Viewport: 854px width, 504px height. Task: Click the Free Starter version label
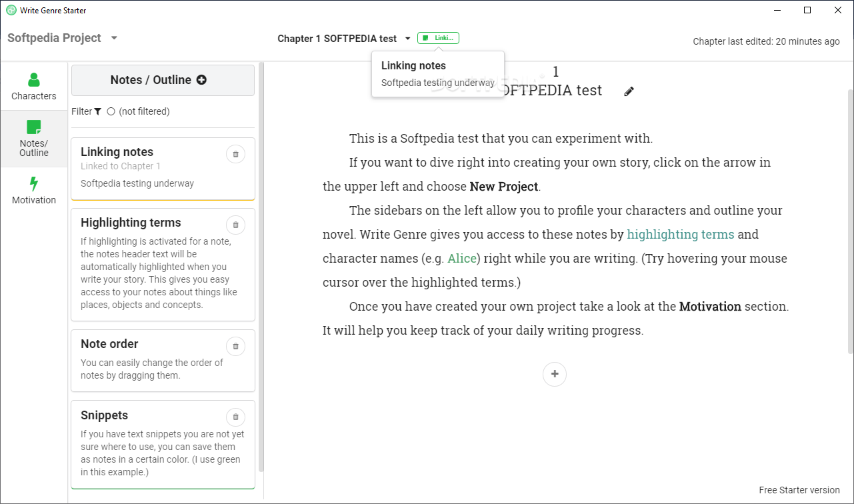799,490
